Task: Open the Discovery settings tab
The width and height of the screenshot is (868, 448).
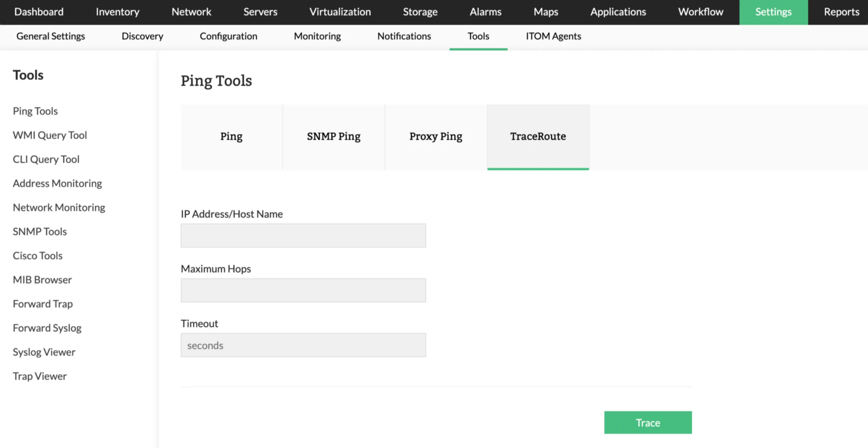Action: point(142,36)
